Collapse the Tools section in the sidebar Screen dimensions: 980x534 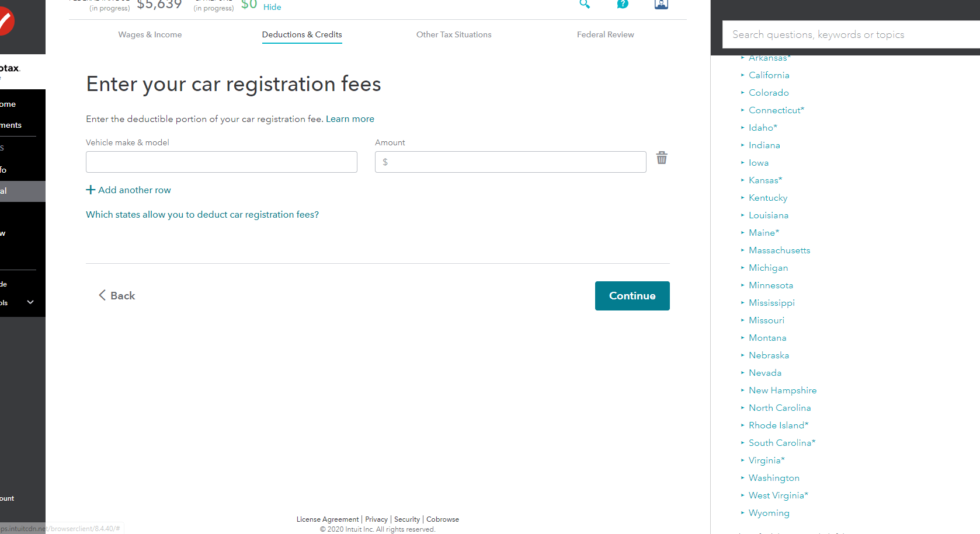coord(29,302)
